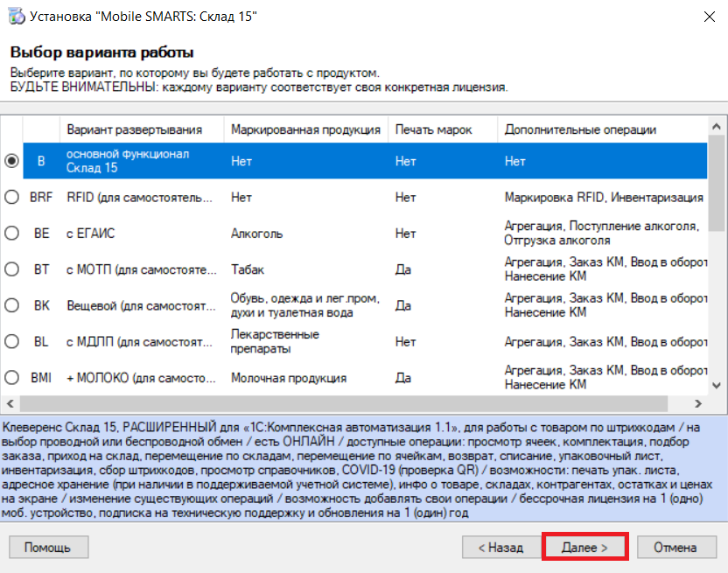The height and width of the screenshot is (573, 728).
Task: Click the Вариант развертывания column header
Action: click(142, 129)
